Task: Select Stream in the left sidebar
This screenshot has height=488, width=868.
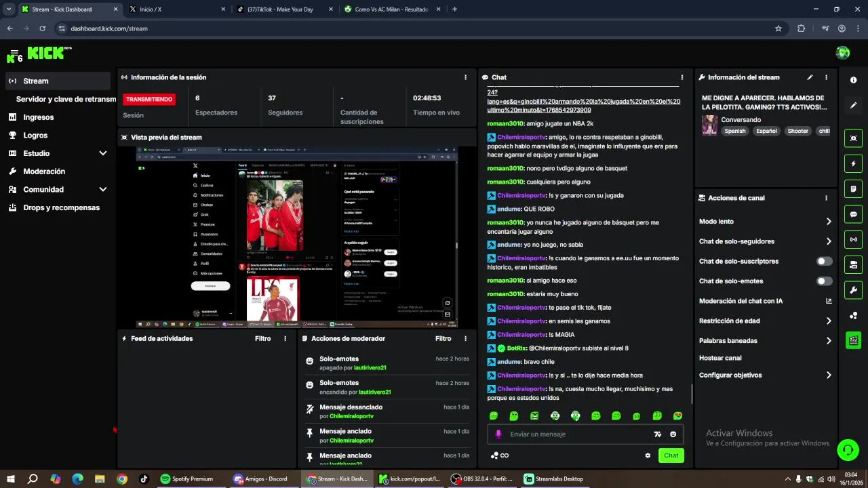Action: point(58,81)
